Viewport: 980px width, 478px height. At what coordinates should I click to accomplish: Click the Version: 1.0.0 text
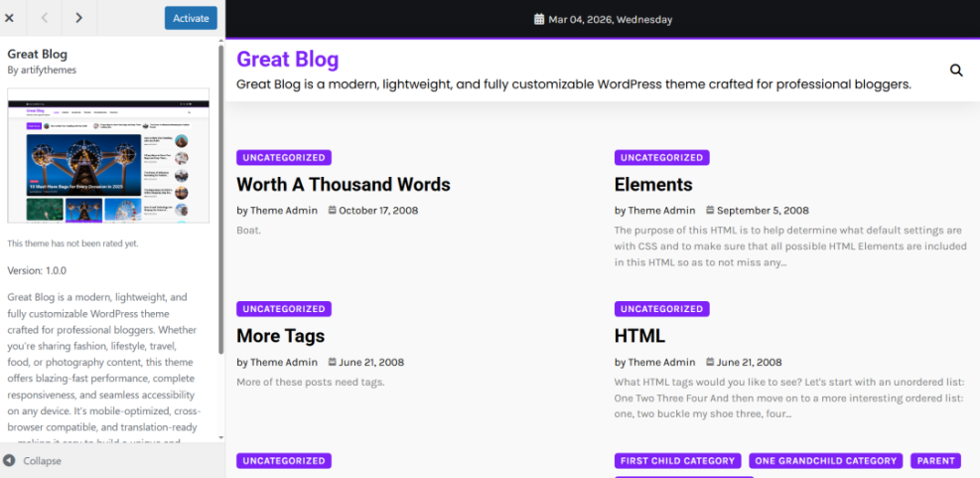(x=37, y=271)
